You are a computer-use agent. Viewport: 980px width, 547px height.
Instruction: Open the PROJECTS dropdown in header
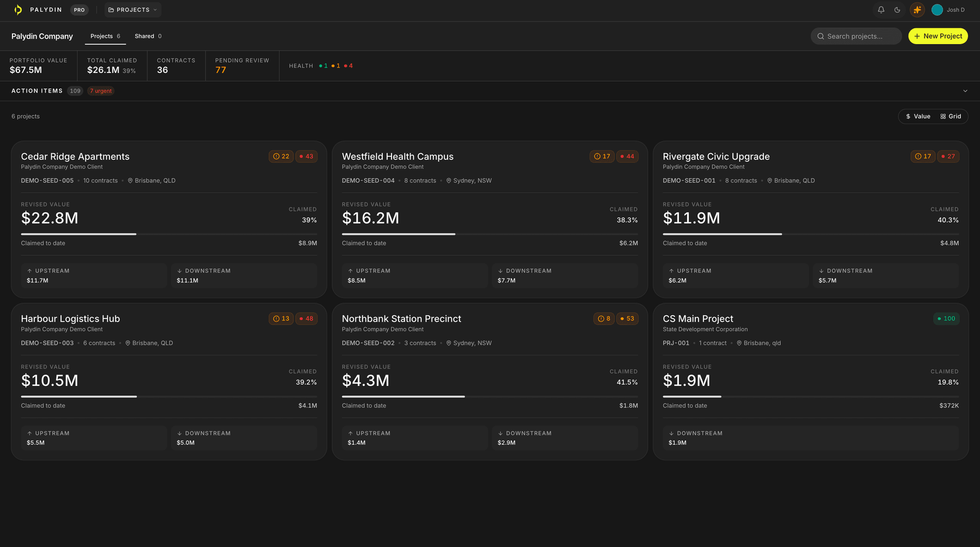133,10
